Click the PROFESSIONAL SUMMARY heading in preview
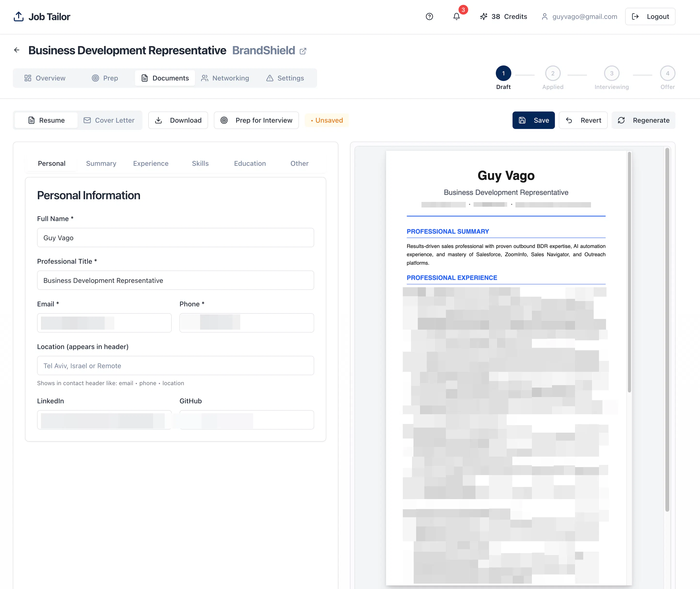Screen dimensions: 700x589 [448, 231]
